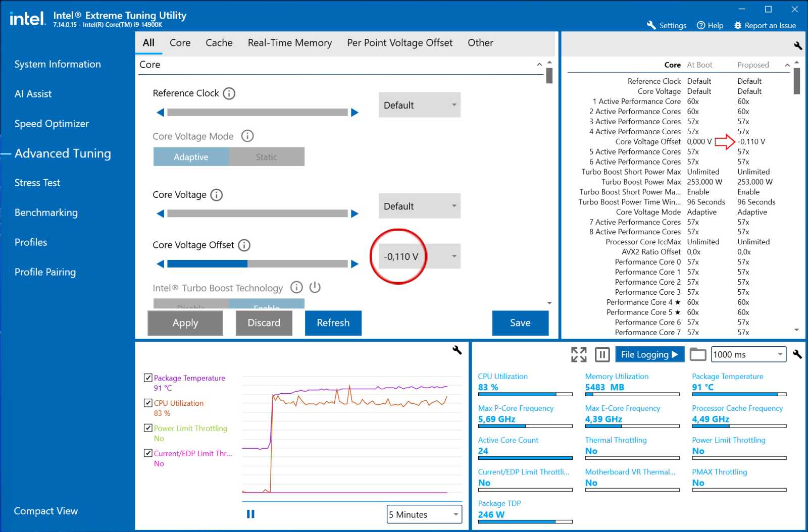Click Turbo Boost Technology power reset icon
This screenshot has width=808, height=532.
[315, 288]
